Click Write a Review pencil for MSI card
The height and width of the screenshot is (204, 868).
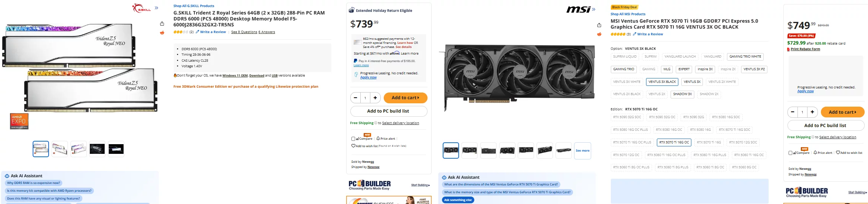(634, 34)
